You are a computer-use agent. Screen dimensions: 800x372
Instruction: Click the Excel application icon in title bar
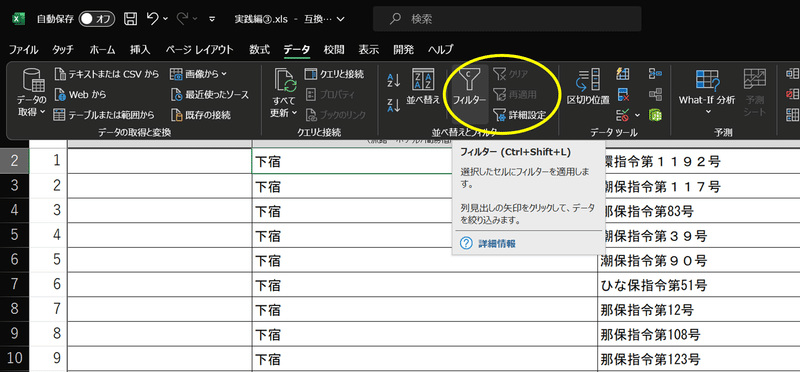(18, 19)
